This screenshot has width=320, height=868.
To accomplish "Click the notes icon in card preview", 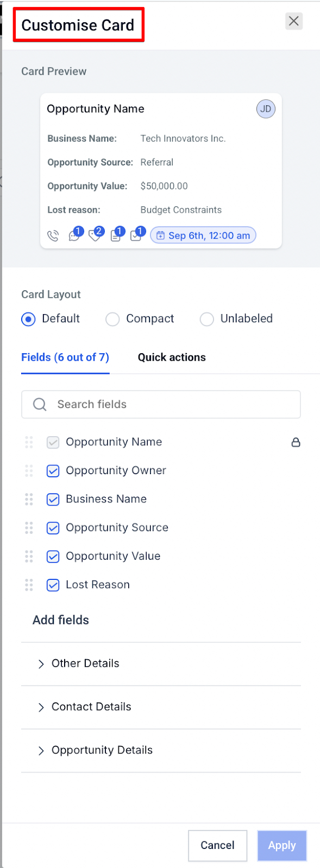I will pyautogui.click(x=117, y=234).
